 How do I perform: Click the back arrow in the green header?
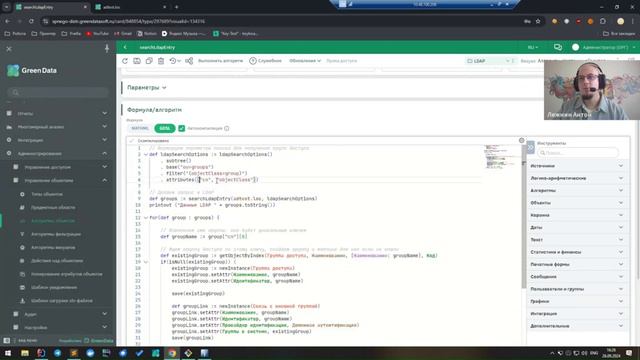125,47
